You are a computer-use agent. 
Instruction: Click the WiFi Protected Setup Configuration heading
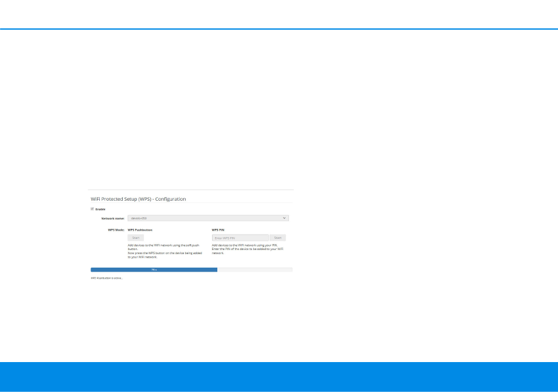point(138,199)
